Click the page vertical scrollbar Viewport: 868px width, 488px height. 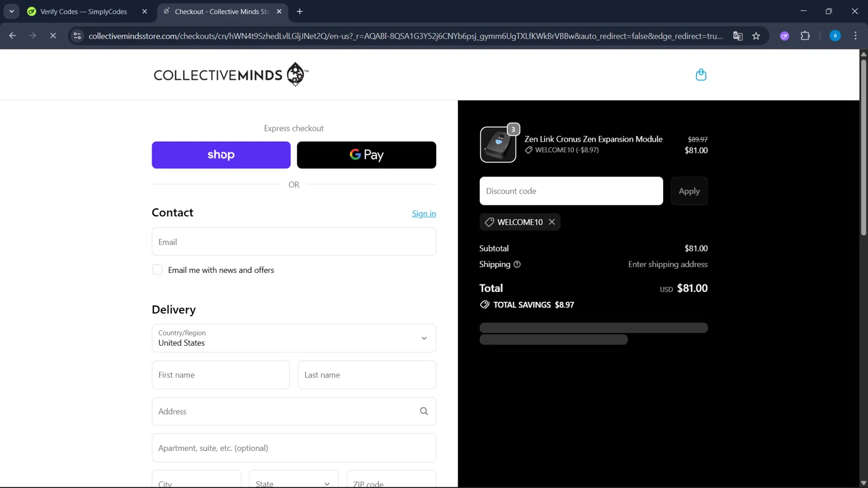pyautogui.click(x=863, y=147)
